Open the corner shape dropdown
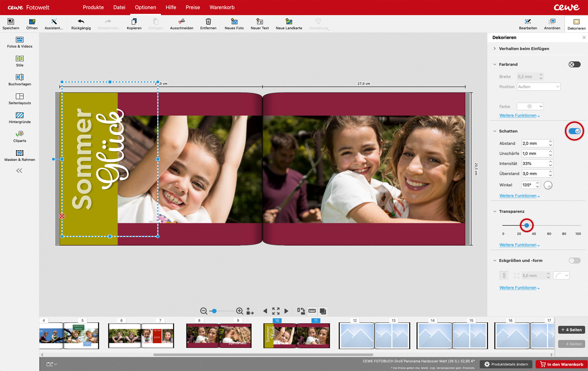 [x=561, y=275]
